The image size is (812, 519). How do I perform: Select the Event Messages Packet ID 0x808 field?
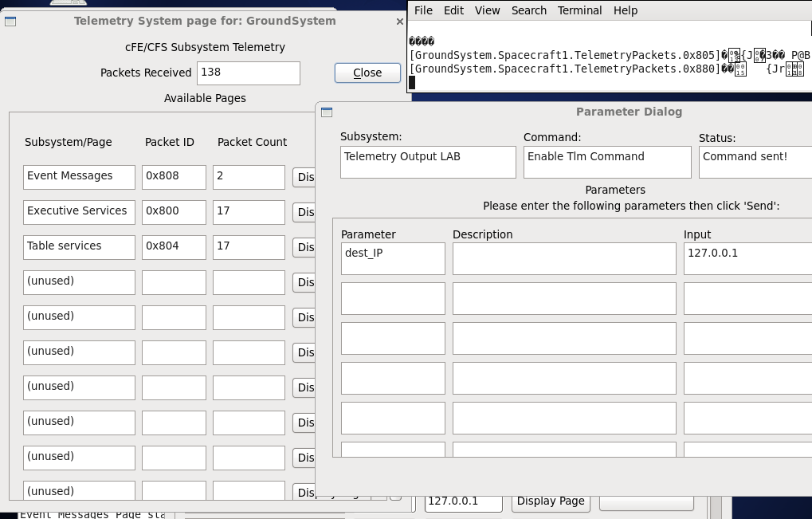(x=174, y=177)
